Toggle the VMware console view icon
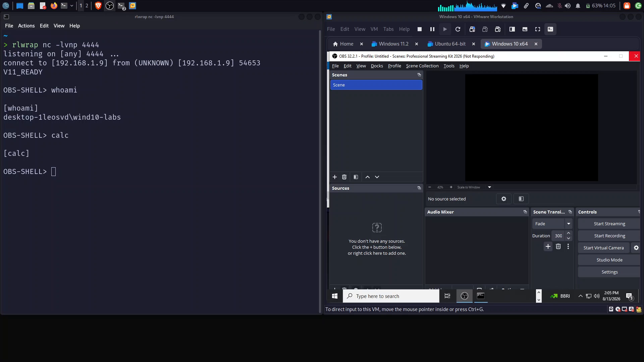Image resolution: width=644 pixels, height=362 pixels. pos(550,29)
